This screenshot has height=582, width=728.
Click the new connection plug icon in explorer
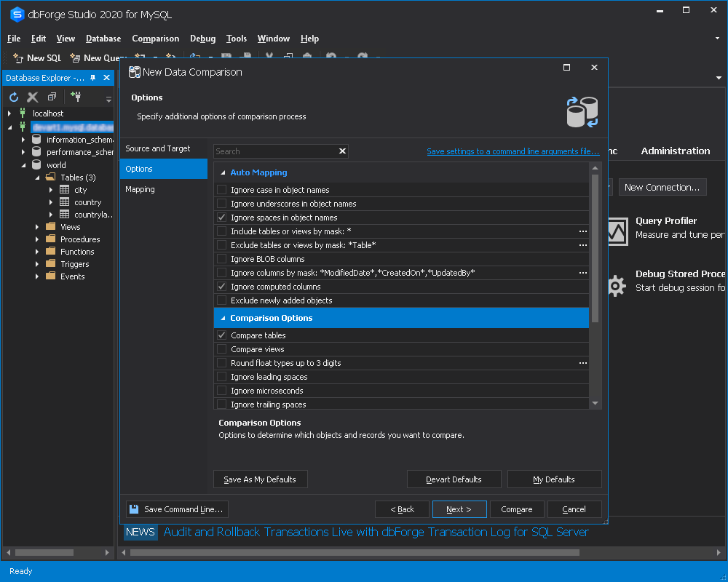tap(76, 97)
